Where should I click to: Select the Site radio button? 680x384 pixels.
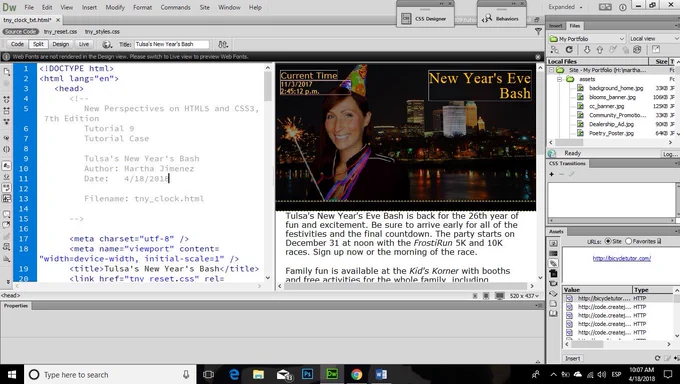point(608,241)
